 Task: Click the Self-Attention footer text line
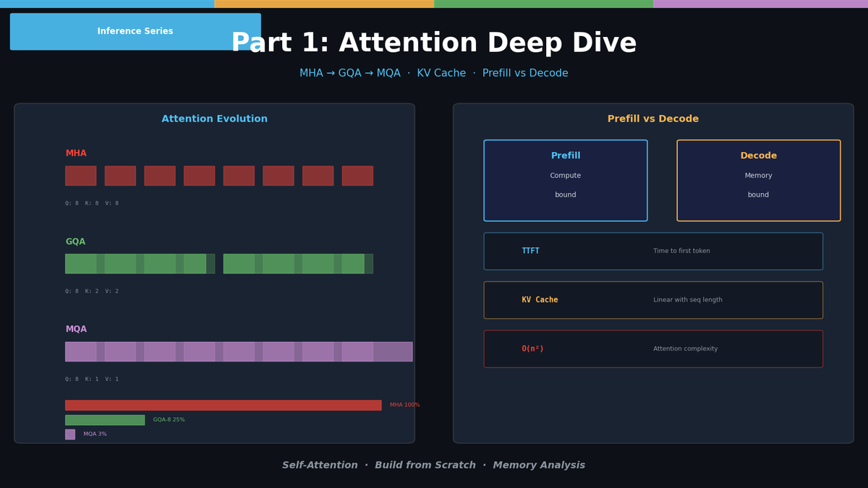[x=434, y=466]
